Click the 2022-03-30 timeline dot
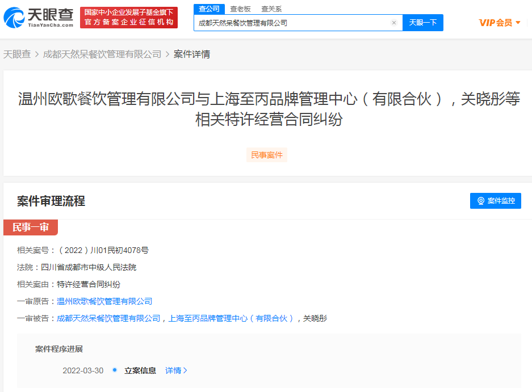This screenshot has height=392, width=532. (115, 370)
